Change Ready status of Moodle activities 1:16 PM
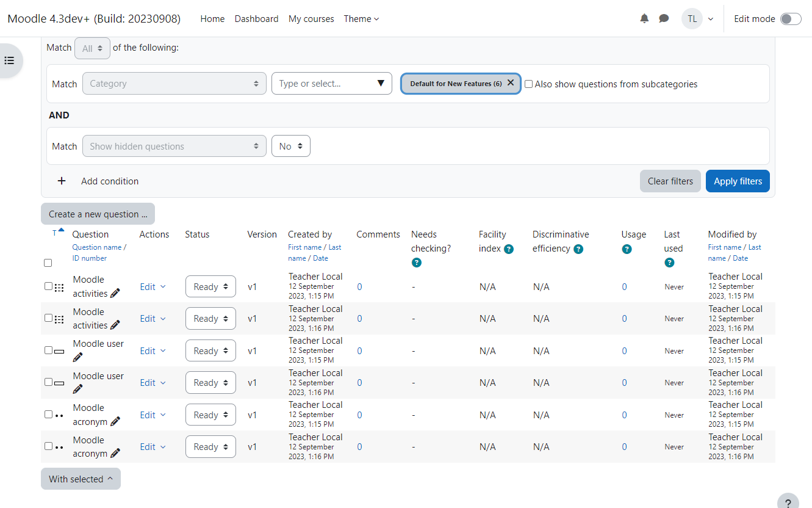Screen dimensions: 812x508 [210, 319]
